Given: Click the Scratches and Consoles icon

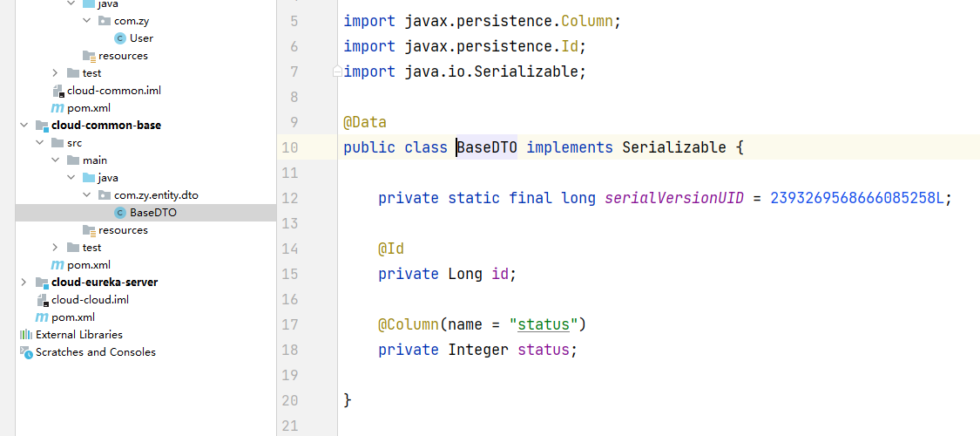Looking at the screenshot, I should [x=26, y=352].
